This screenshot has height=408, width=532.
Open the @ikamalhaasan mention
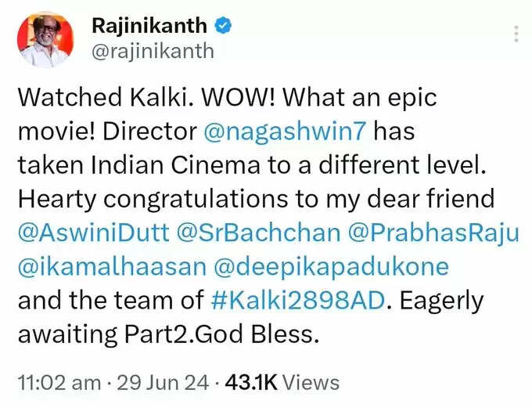pos(112,267)
